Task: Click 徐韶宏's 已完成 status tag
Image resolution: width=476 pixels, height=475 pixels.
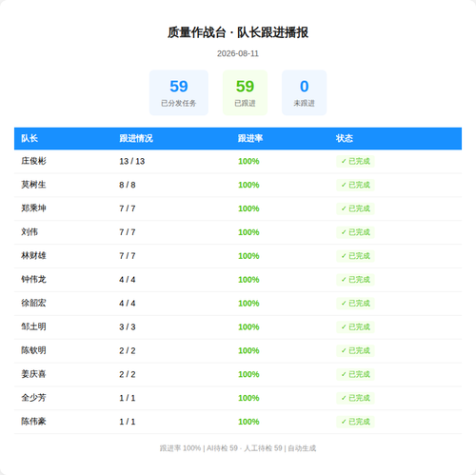Action: coord(355,303)
